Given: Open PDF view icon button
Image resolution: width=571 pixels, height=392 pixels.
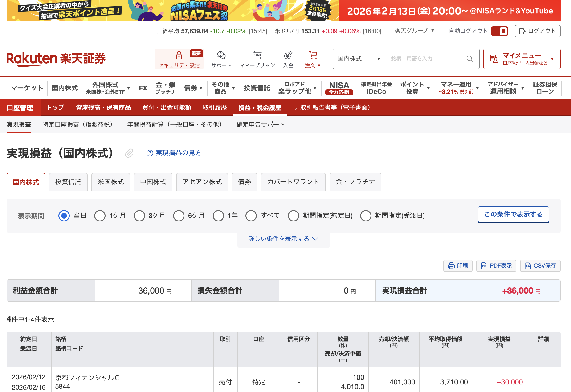Looking at the screenshot, I should 496,266.
